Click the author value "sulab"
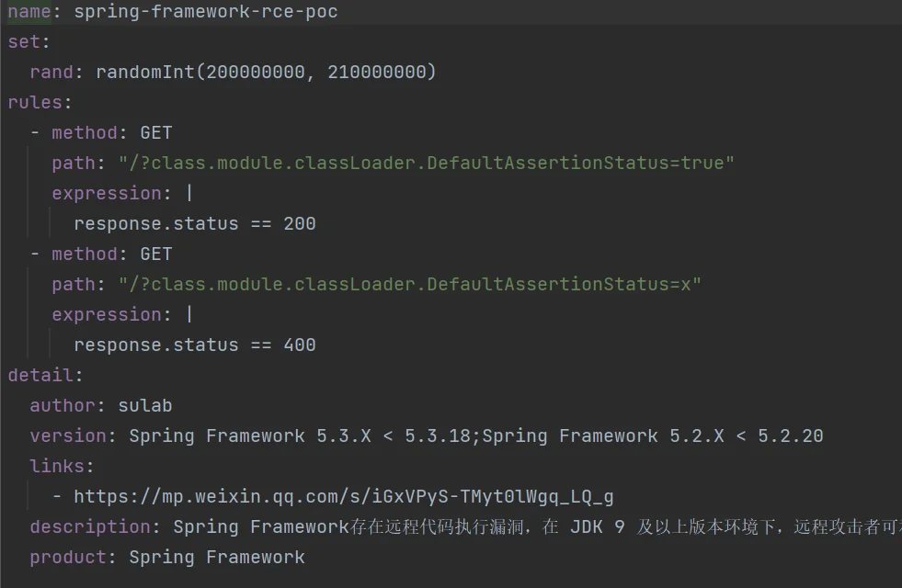The height and width of the screenshot is (588, 902). click(145, 406)
